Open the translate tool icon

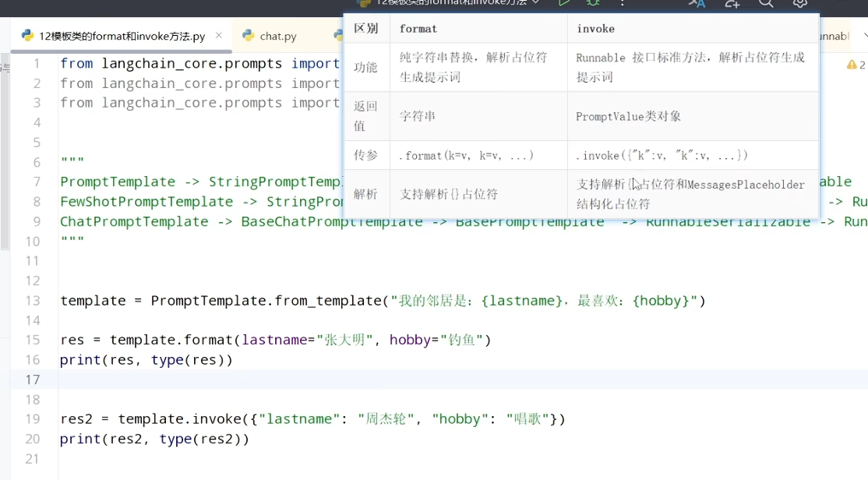(x=697, y=3)
